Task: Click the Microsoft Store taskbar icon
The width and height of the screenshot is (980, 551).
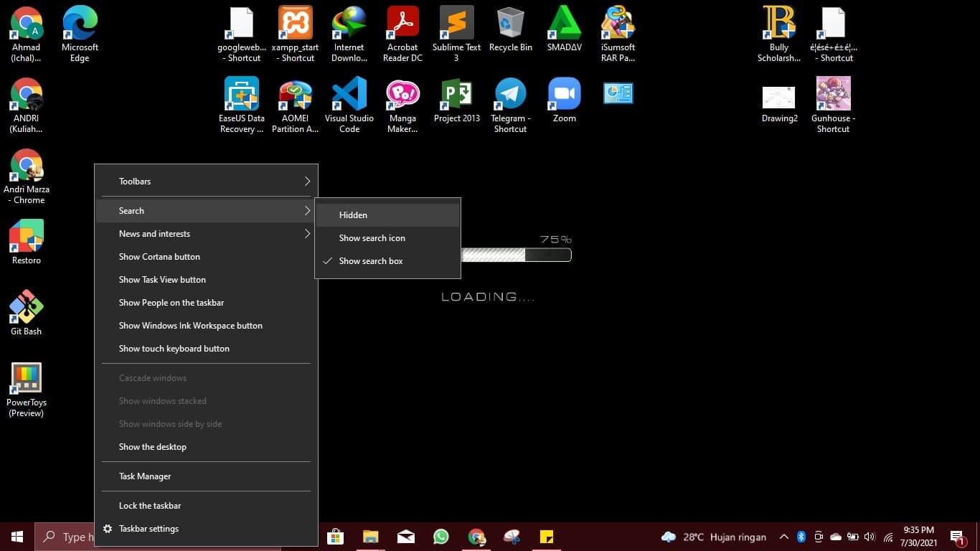Action: [335, 537]
